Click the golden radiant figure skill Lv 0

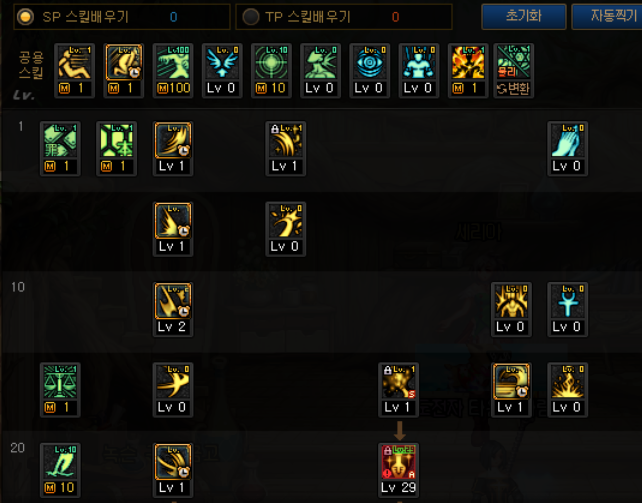(x=511, y=309)
